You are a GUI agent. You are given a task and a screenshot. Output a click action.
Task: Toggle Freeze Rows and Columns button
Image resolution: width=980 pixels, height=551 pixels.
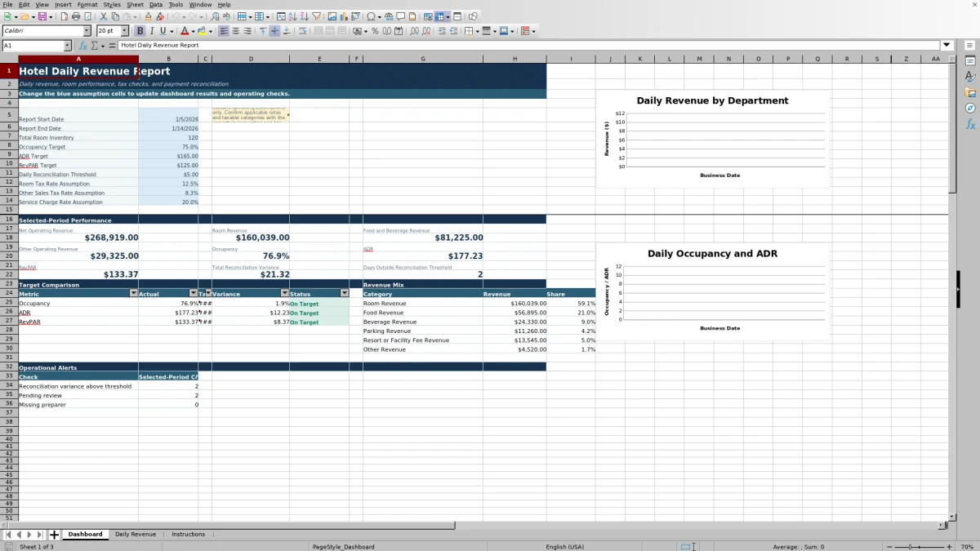439,16
